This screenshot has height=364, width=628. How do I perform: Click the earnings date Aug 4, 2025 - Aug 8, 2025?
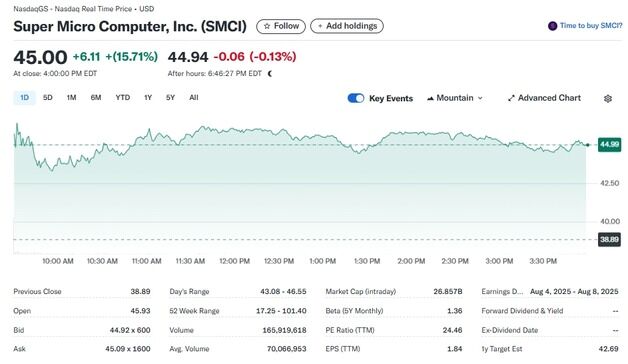tap(574, 292)
